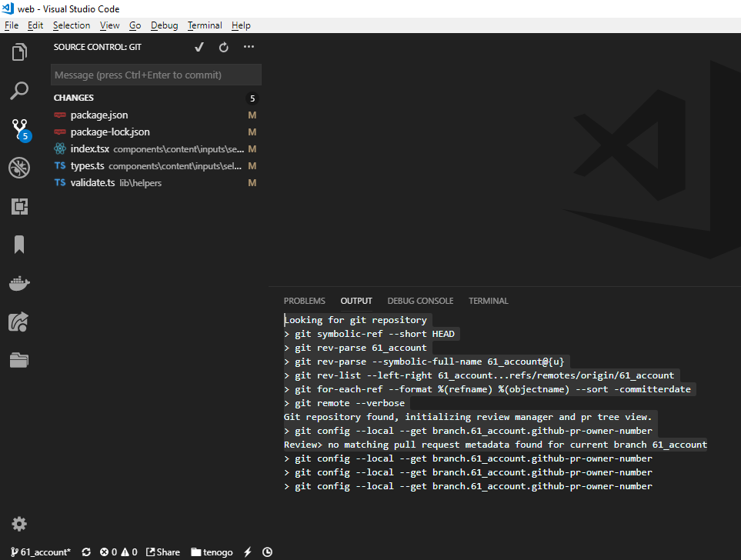Open the Explorer sidebar icon
The height and width of the screenshot is (560, 741).
[18, 52]
